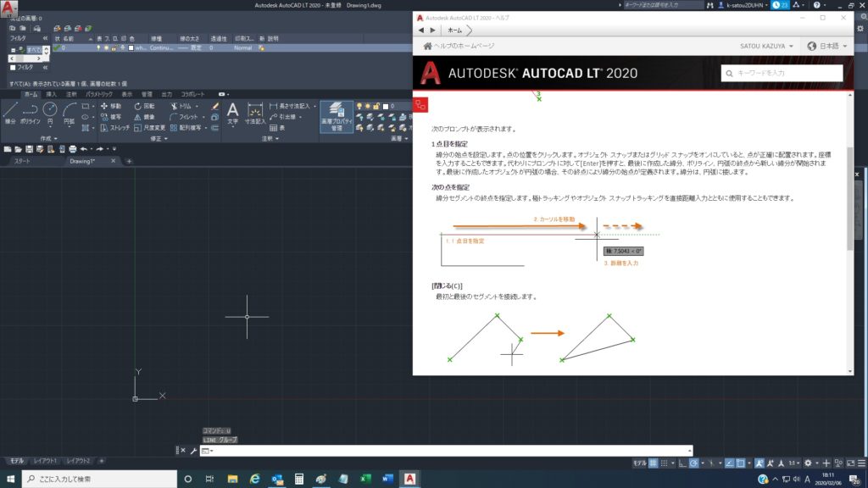Click the workspace switching gear in status bar
868x488 pixels.
[808, 463]
